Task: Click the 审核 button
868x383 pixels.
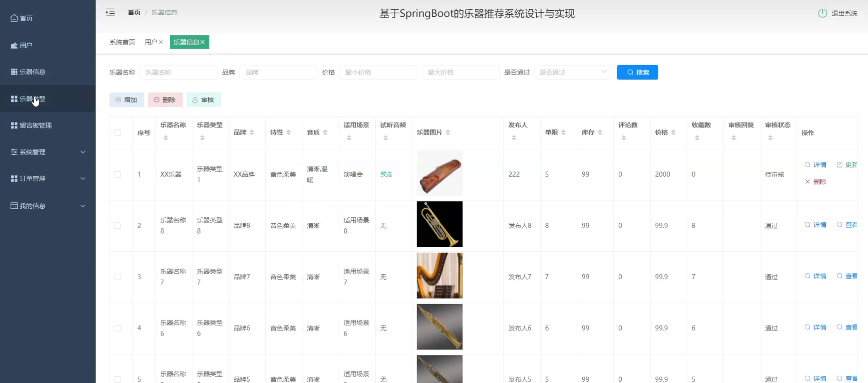Action: click(x=204, y=100)
